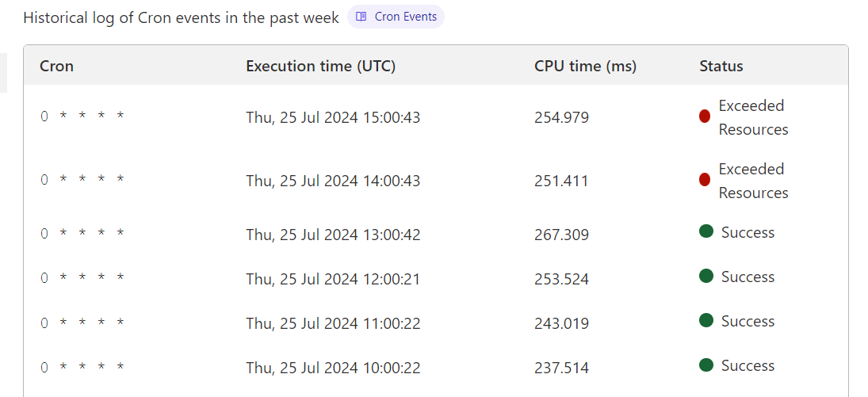Viewport: 868px width, 397px height.
Task: Click the green status dot for 12:00:21
Action: 706,276
